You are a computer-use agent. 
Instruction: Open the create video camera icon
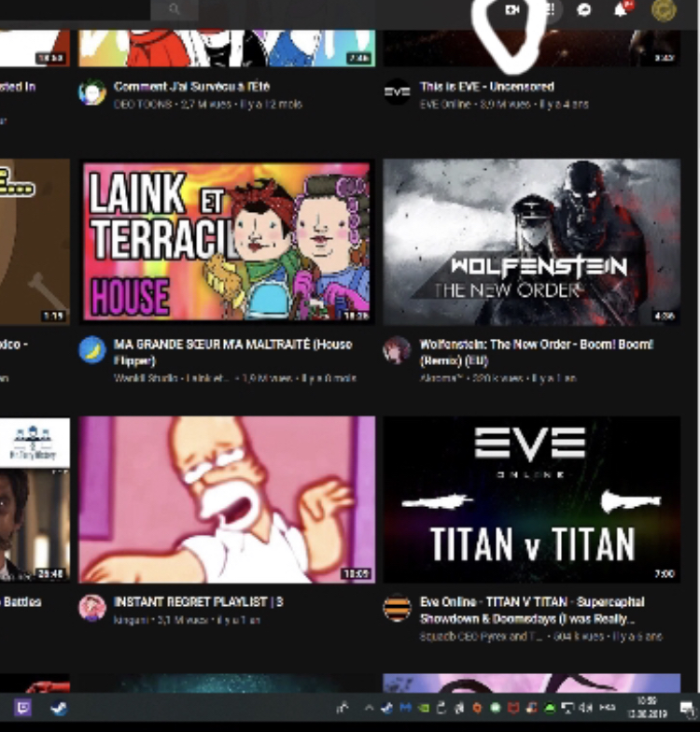[x=512, y=9]
